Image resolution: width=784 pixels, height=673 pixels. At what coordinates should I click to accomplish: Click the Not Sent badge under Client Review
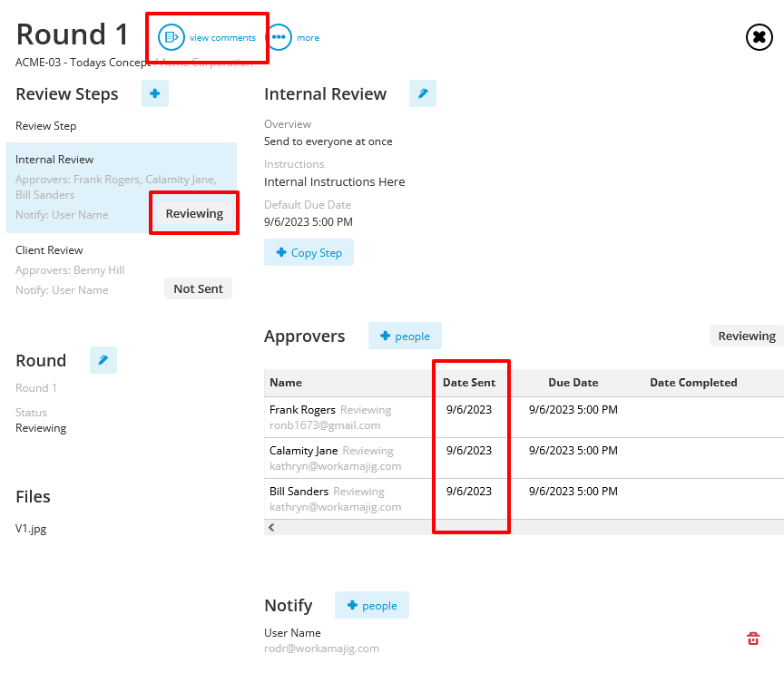point(198,288)
